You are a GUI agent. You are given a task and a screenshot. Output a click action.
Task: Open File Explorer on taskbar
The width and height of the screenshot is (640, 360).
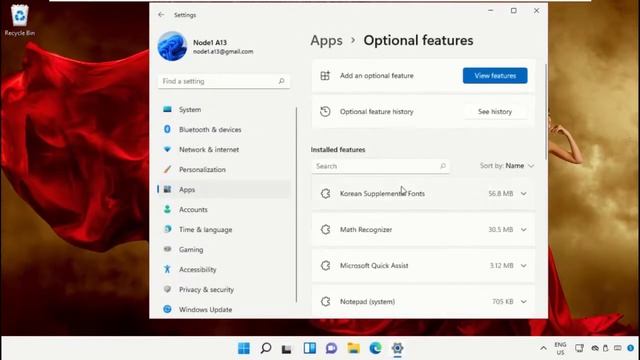click(x=353, y=348)
